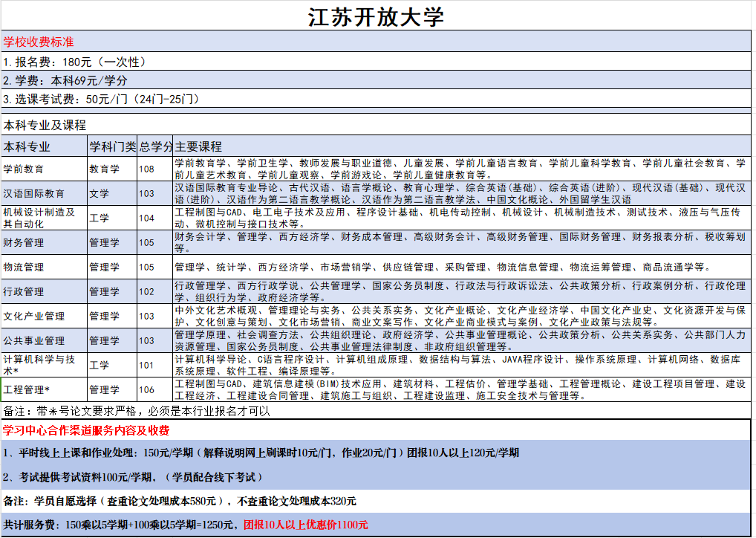Click the title cell "江苏开放大学"

coord(376,17)
